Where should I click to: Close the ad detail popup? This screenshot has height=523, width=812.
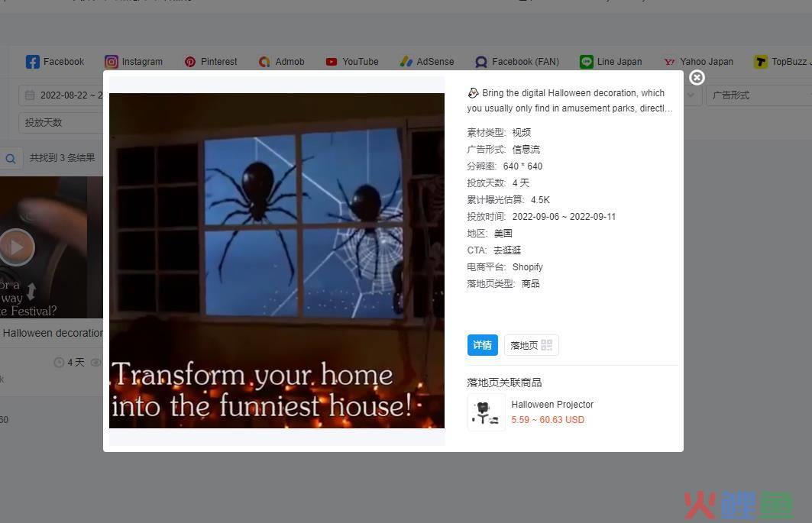(x=697, y=78)
